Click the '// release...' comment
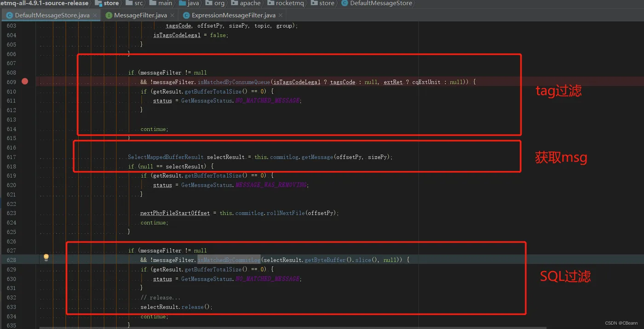The height and width of the screenshot is (329, 644). tap(161, 298)
